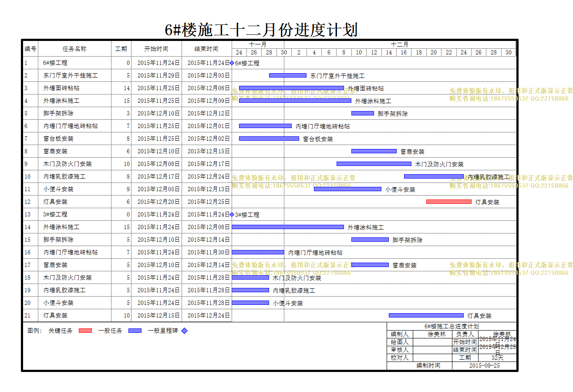Click the end date 2015年12月13日 cell
The image size is (573, 392).
[x=206, y=189]
